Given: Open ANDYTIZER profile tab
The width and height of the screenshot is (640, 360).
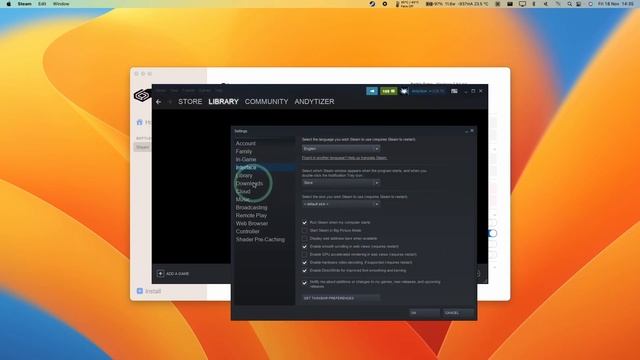Looking at the screenshot, I should tap(314, 102).
